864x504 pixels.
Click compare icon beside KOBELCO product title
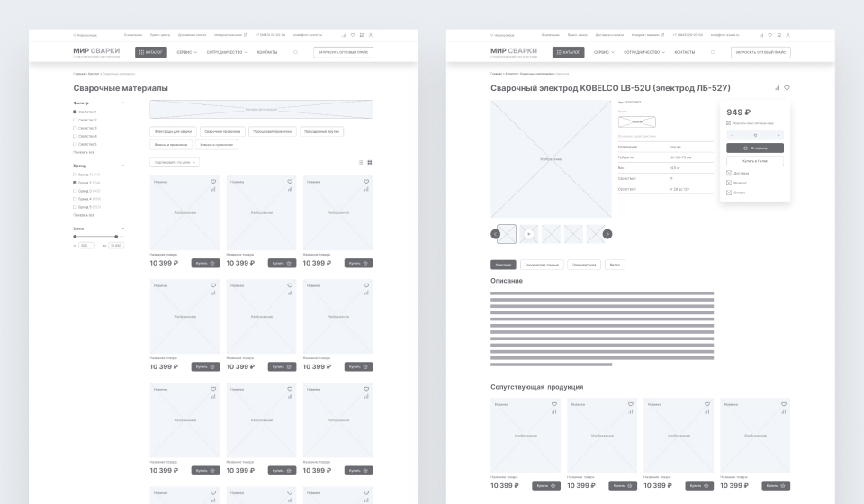(777, 88)
